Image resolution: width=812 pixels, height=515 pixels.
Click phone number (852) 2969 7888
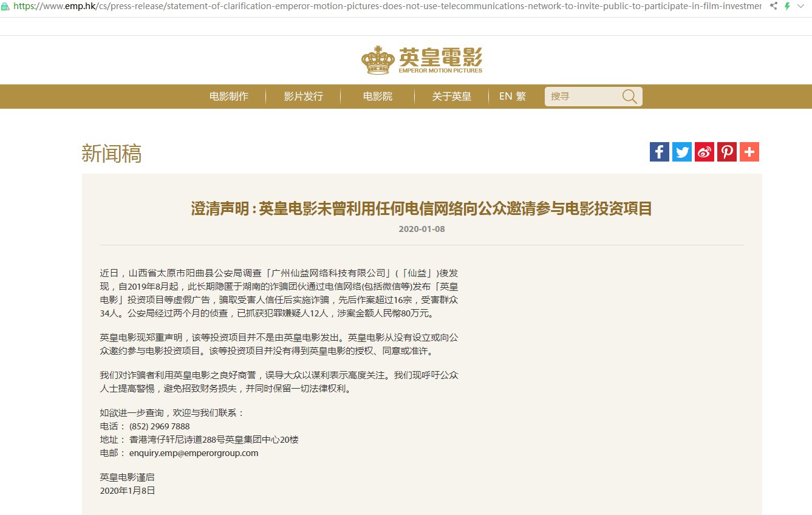[x=160, y=426]
